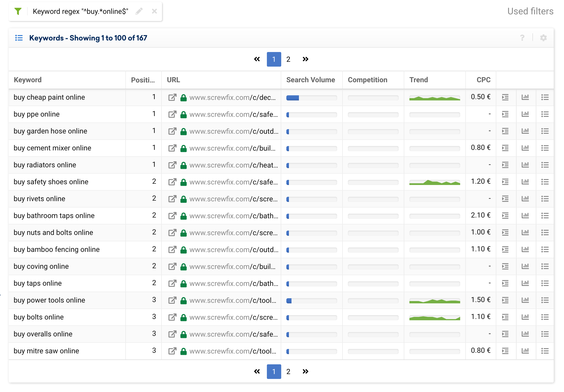Open list icon for buy mitre saw online
The width and height of the screenshot is (564, 392).
pyautogui.click(x=545, y=351)
